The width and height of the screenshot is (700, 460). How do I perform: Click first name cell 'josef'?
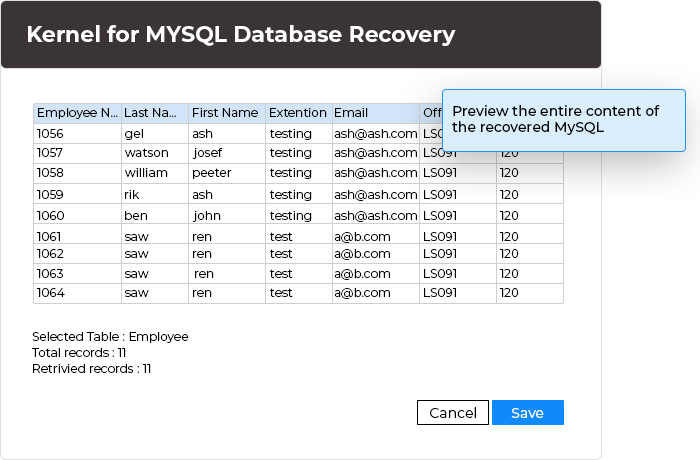[x=227, y=153]
